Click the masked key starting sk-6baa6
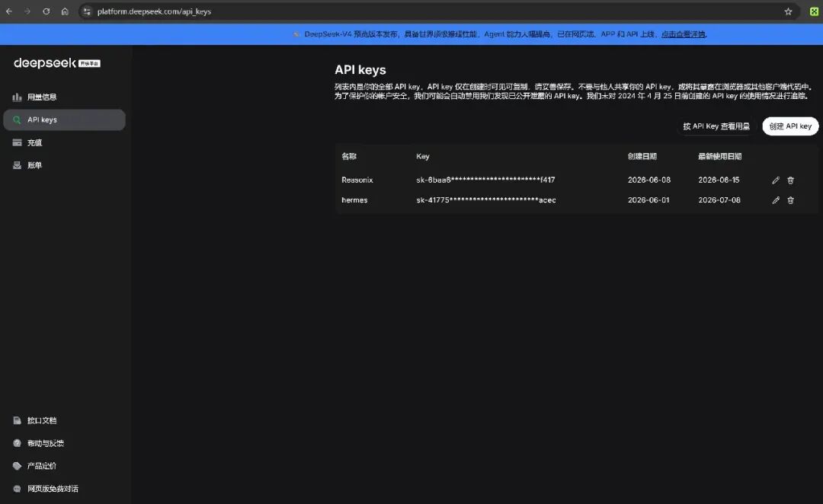This screenshot has height=504, width=823. [x=485, y=180]
